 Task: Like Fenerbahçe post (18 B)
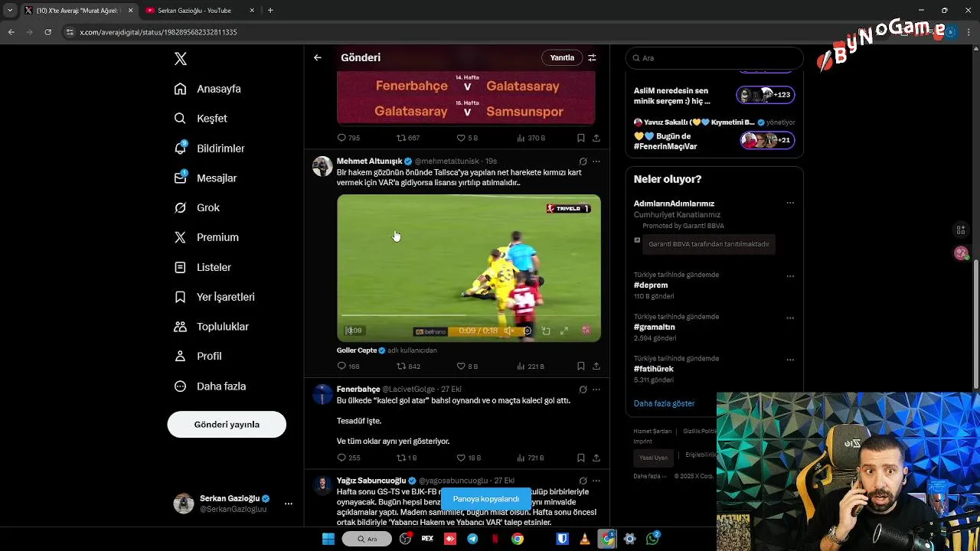point(469,458)
